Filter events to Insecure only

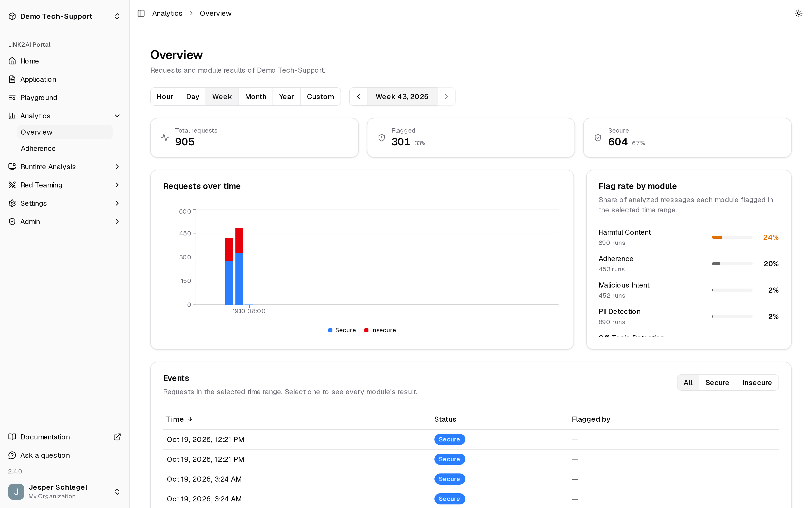[x=757, y=383]
